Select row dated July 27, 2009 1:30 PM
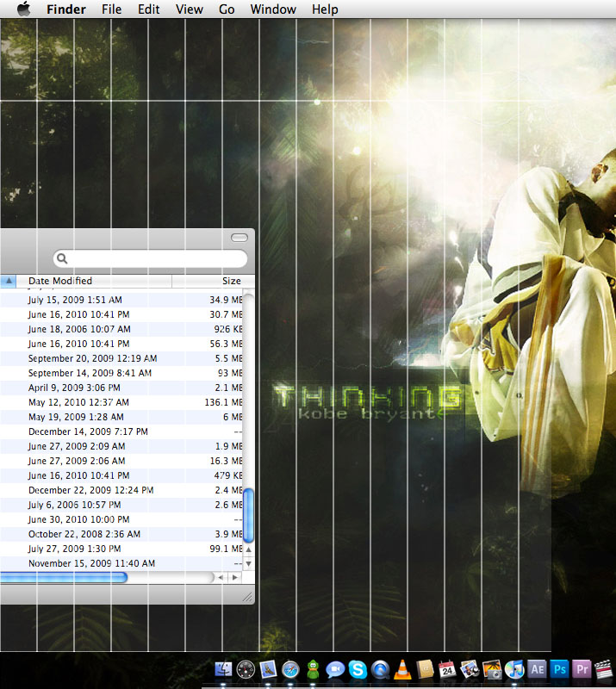 point(121,549)
